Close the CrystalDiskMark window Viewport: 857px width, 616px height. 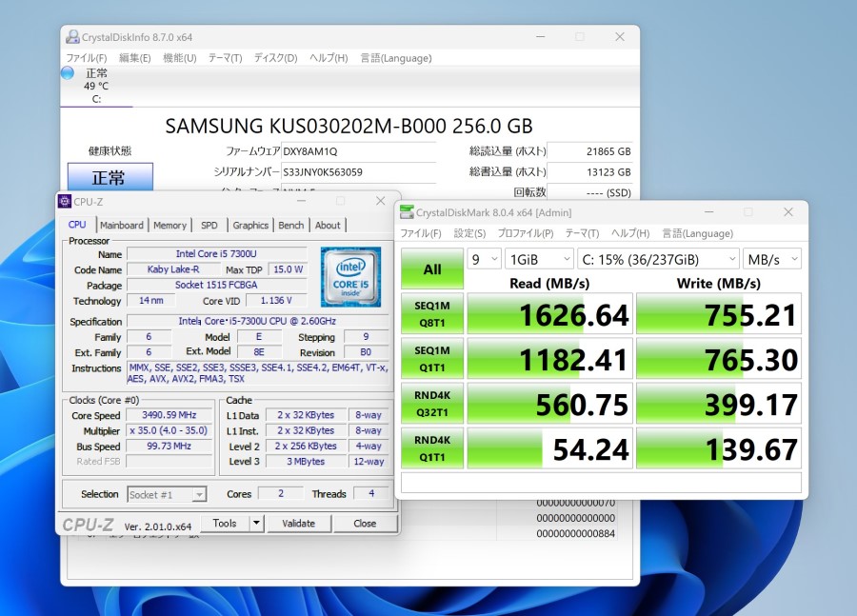pyautogui.click(x=788, y=212)
